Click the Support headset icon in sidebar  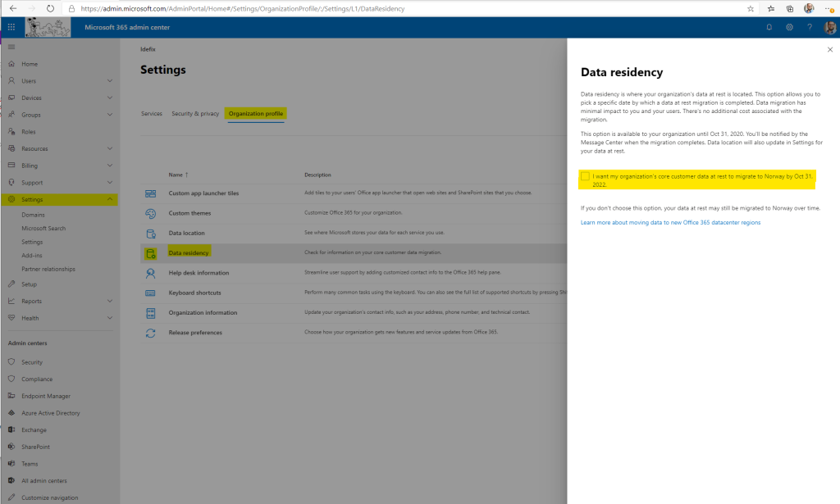(11, 183)
